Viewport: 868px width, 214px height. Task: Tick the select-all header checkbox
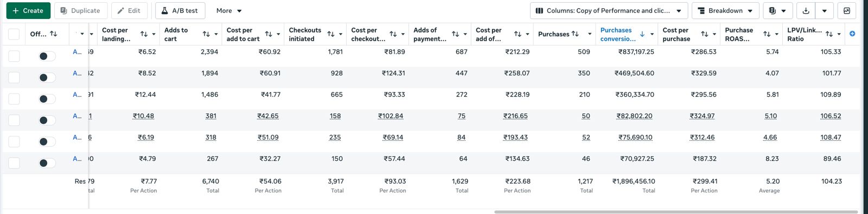tap(14, 34)
